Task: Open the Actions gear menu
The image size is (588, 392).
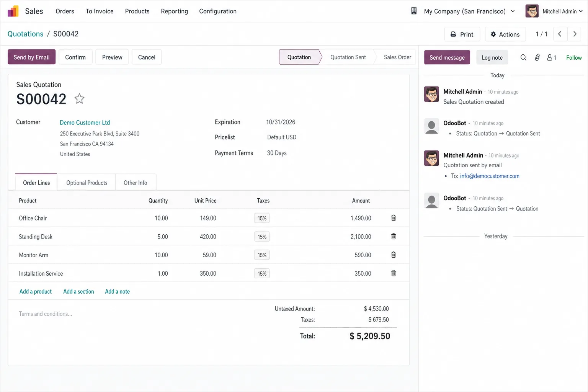Action: click(505, 34)
